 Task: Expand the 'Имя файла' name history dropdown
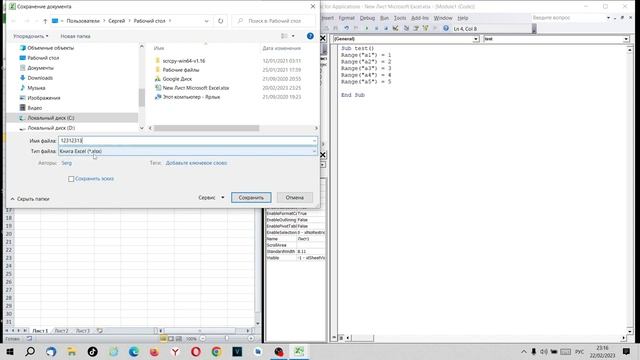coord(314,141)
